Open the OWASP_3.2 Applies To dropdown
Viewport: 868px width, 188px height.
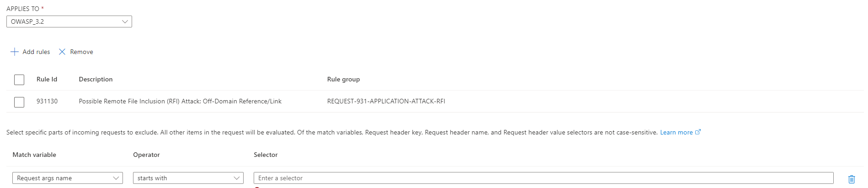(x=69, y=21)
